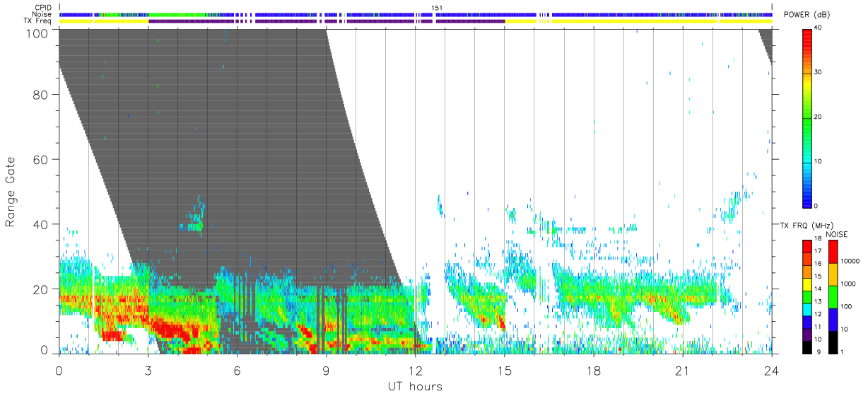This screenshot has height=401, width=868.
Task: Pick the purple swatch in the TX FRQ legend
Action: (x=807, y=333)
